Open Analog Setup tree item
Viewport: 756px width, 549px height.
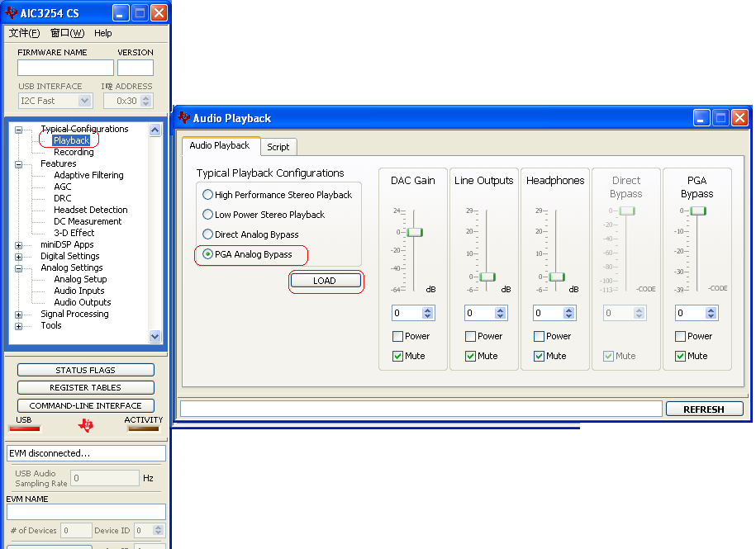pyautogui.click(x=80, y=279)
